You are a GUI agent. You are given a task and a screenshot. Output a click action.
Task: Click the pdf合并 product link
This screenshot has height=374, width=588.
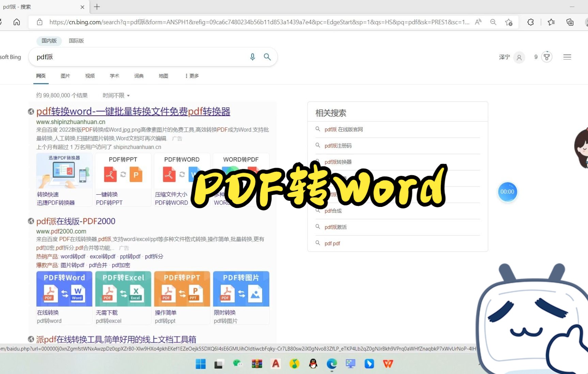98,265
